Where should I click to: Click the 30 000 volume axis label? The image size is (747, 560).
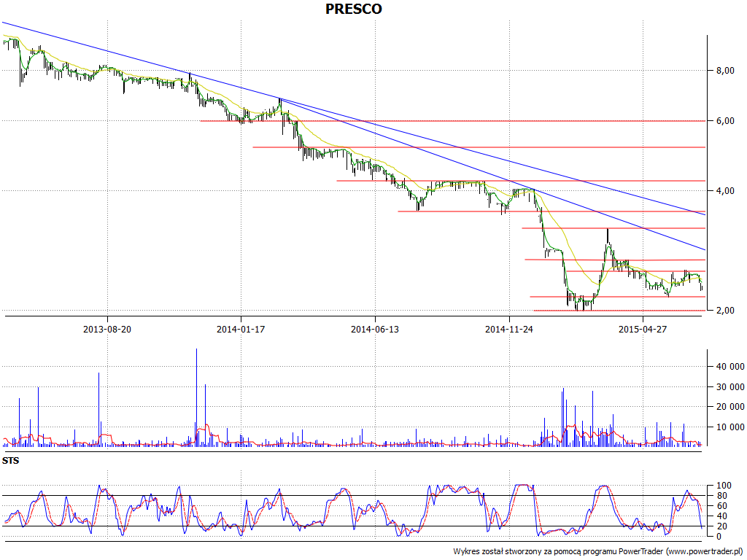click(729, 387)
